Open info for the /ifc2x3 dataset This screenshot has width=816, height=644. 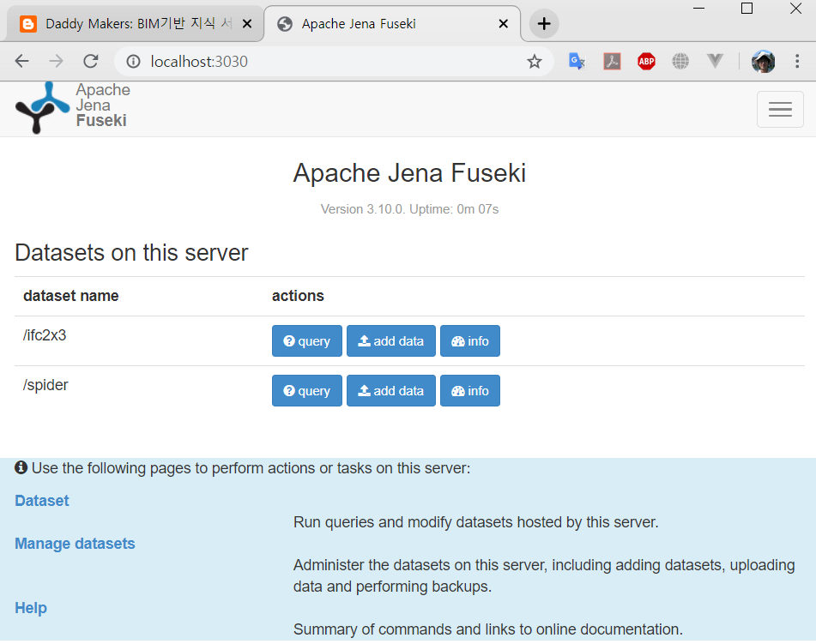[470, 340]
